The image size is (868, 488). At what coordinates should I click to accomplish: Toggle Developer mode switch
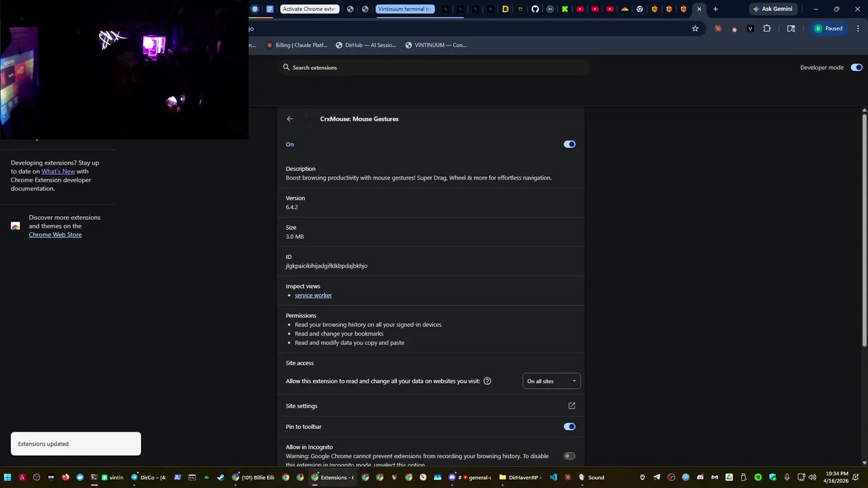click(856, 67)
